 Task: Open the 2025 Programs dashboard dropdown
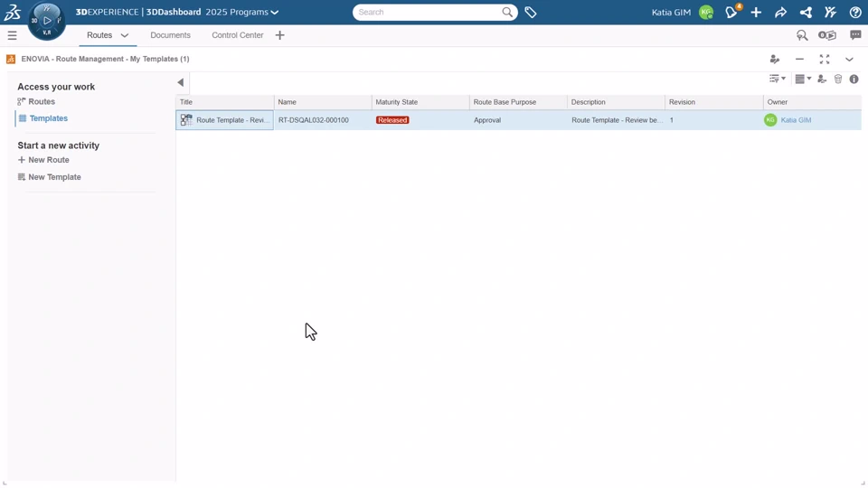[242, 12]
